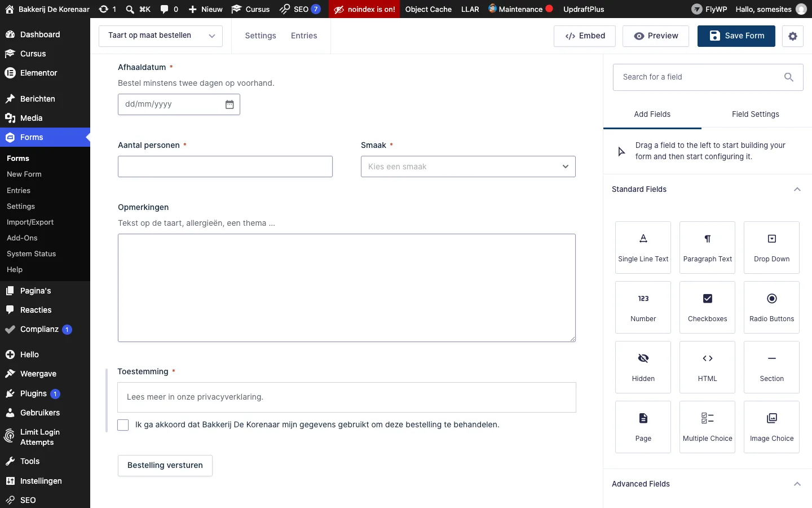
Task: Click the 'Bestelling versturen' submit button
Action: [x=165, y=466]
